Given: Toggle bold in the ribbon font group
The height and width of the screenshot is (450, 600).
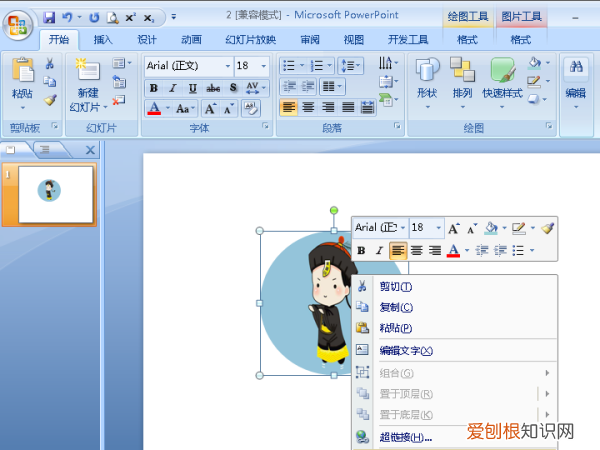Looking at the screenshot, I should coord(154,88).
